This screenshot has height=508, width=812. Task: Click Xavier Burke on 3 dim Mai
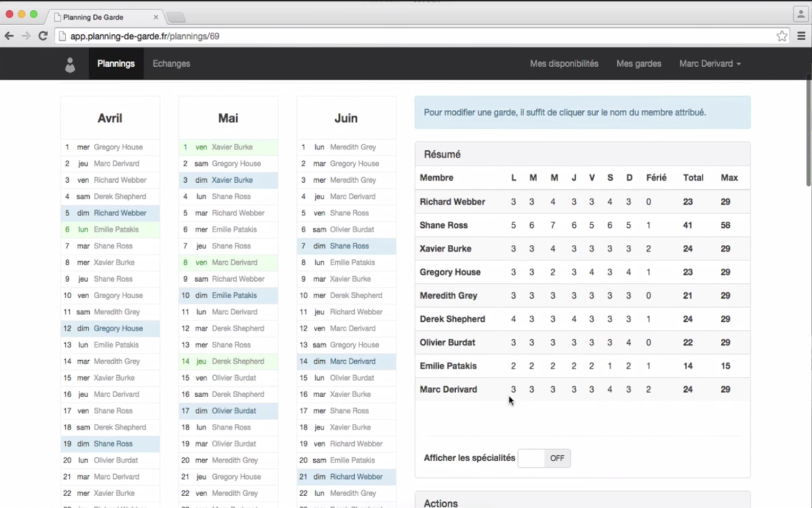tap(232, 180)
